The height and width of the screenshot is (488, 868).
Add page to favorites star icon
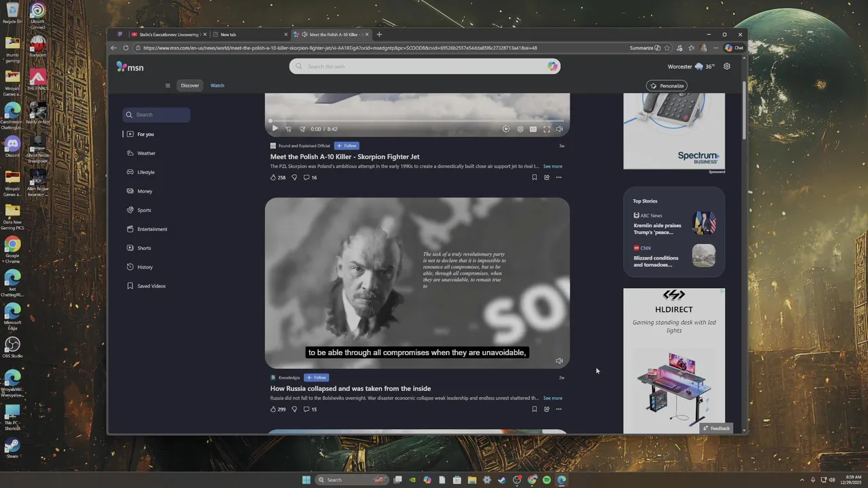coord(667,48)
